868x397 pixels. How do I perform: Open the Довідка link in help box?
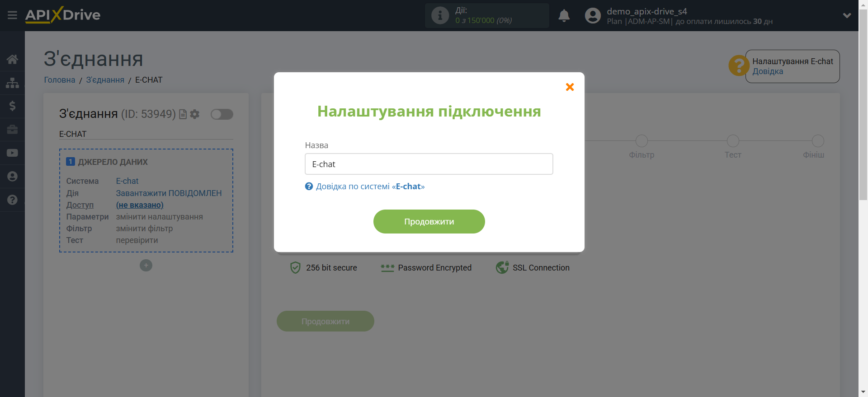click(768, 71)
